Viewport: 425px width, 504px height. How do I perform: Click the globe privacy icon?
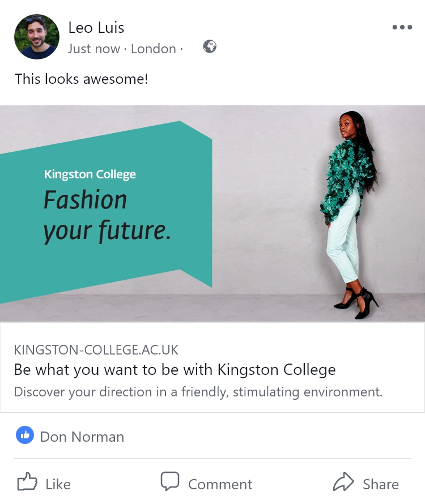tap(210, 47)
